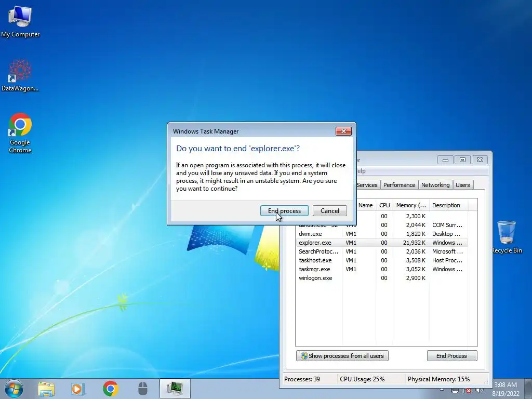Close the Task Manager background window
The height and width of the screenshot is (399, 532).
480,160
